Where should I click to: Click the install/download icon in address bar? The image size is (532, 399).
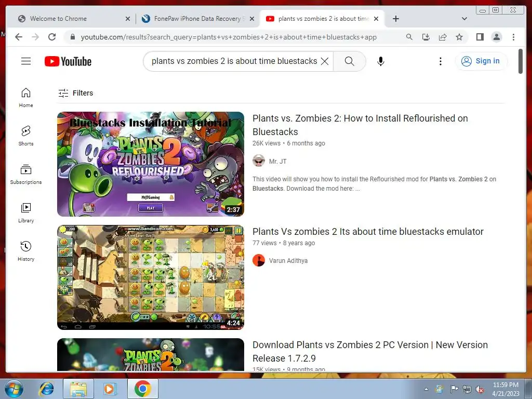(x=426, y=37)
